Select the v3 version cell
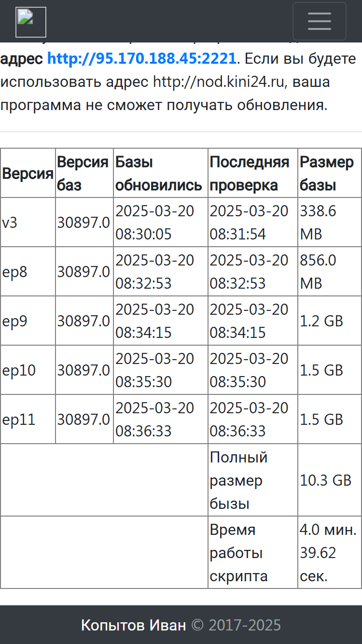Viewport: 362px width, 644px height. tap(28, 222)
